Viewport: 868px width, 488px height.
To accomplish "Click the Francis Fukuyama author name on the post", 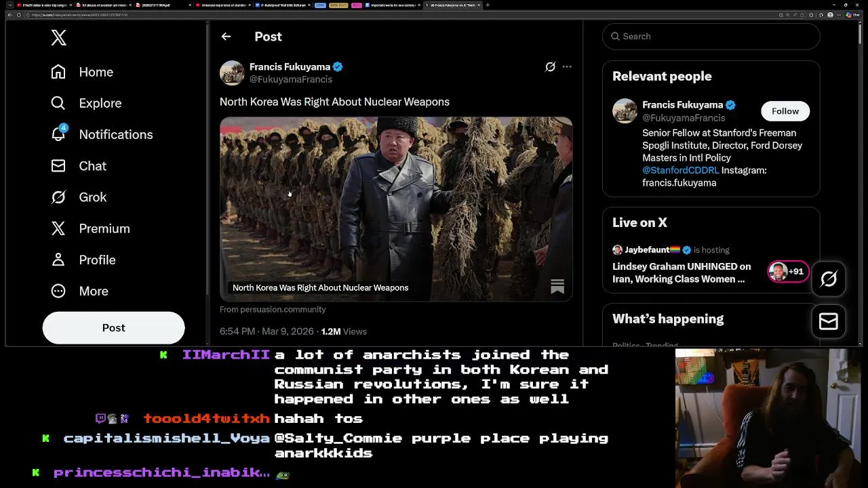I will [290, 66].
